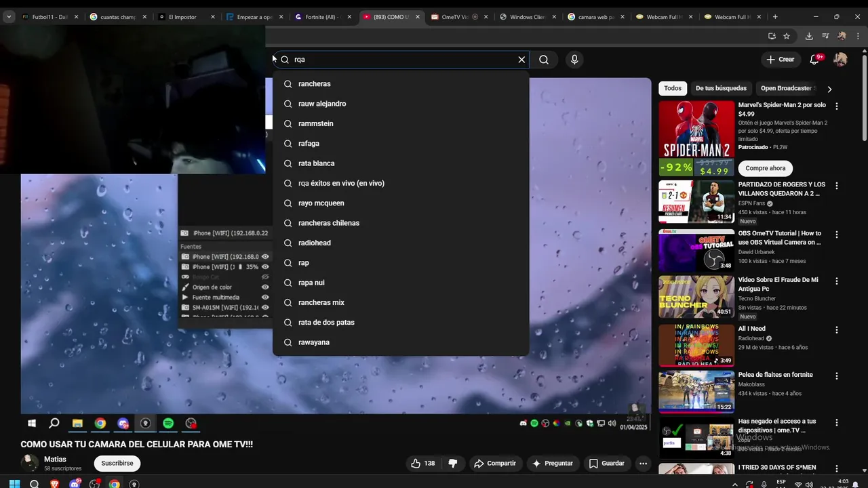The height and width of the screenshot is (488, 868).
Task: Open more actions ellipsis under video
Action: pos(643,464)
